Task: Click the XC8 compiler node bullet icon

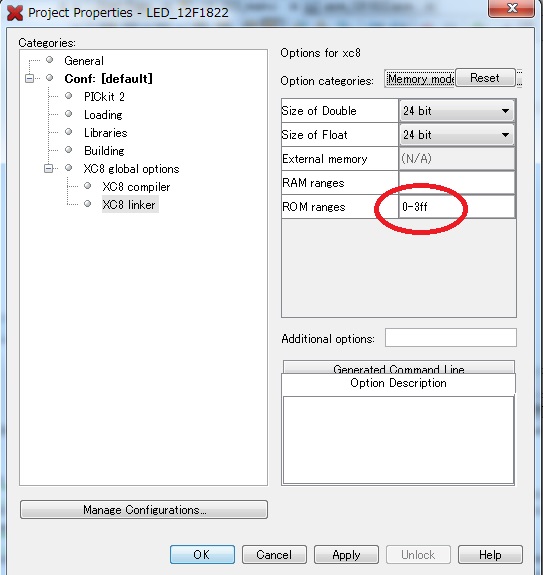Action: pos(88,186)
